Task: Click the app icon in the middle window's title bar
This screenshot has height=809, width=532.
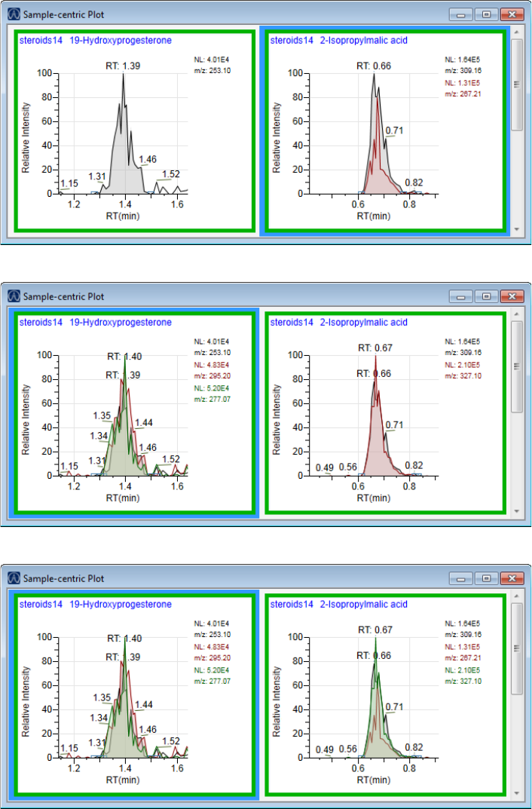Action: (14, 296)
